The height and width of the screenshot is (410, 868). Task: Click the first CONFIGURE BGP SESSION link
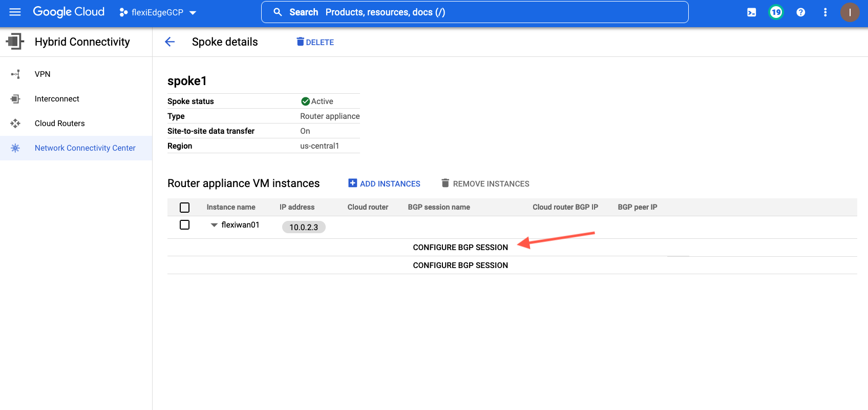[460, 248]
